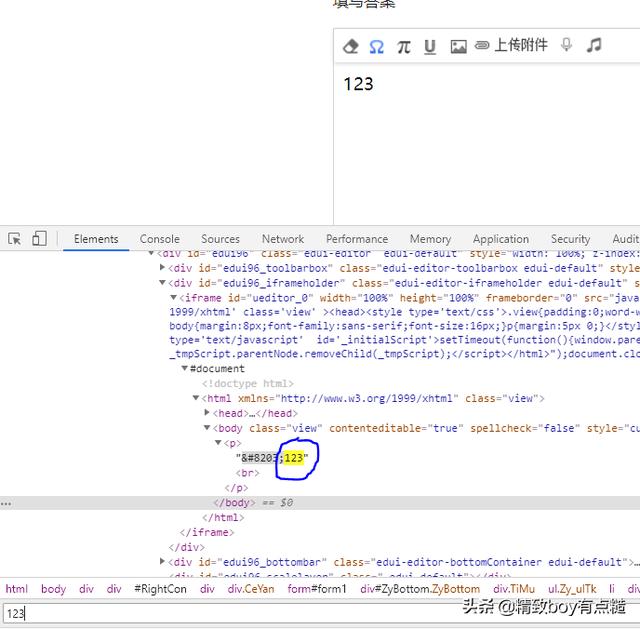Open the Application tab

[x=501, y=239]
